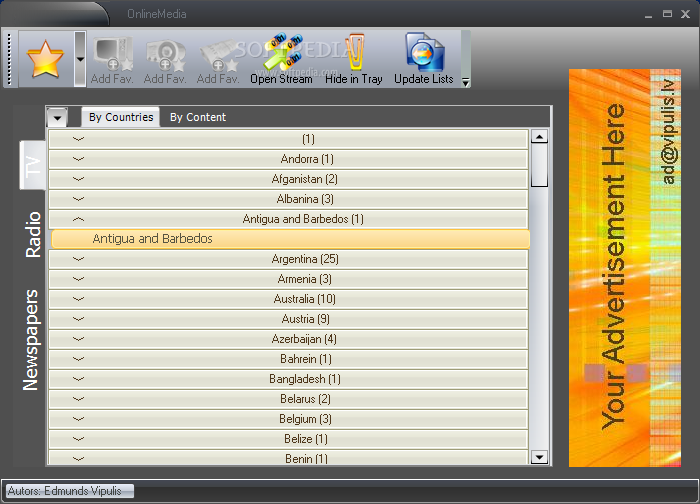Open the dropdown beside the Favorites star
The height and width of the screenshot is (504, 700).
[x=80, y=58]
